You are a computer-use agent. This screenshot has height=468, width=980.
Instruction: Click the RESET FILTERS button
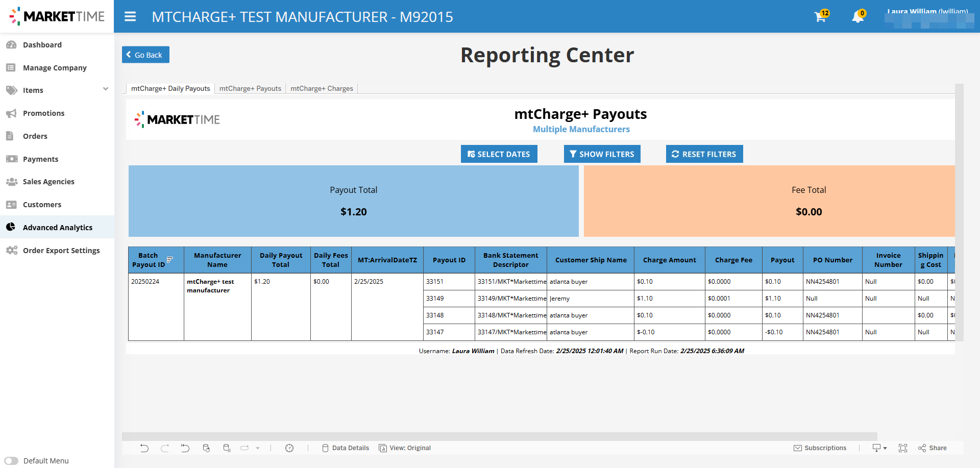click(704, 154)
